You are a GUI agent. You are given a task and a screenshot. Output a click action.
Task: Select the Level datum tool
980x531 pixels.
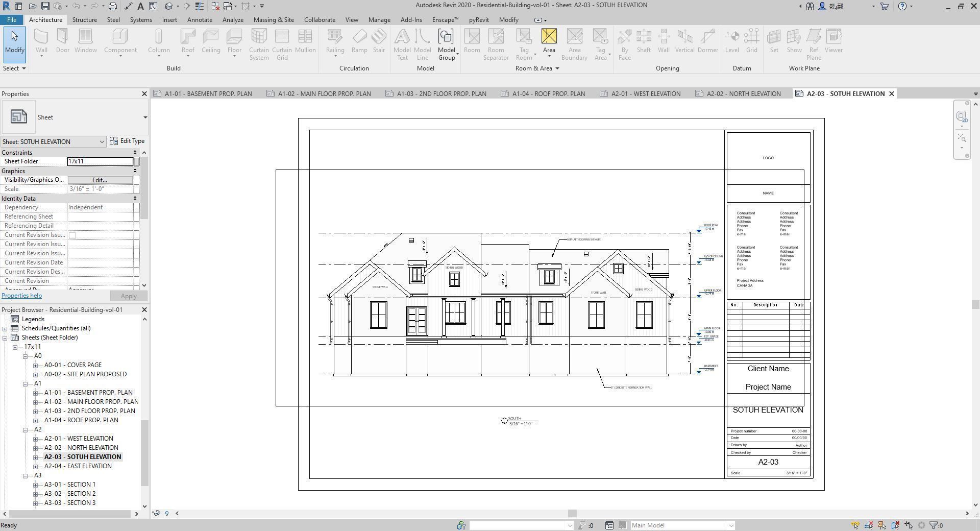(x=732, y=41)
